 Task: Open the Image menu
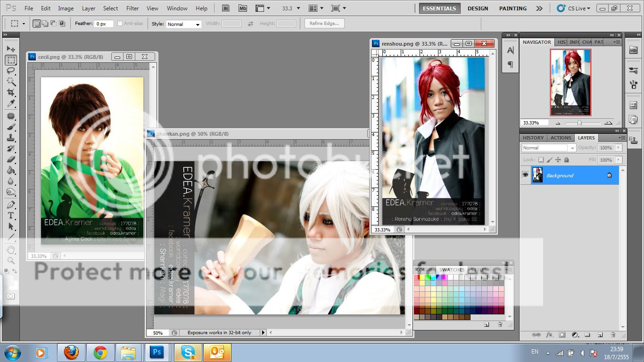tap(66, 8)
